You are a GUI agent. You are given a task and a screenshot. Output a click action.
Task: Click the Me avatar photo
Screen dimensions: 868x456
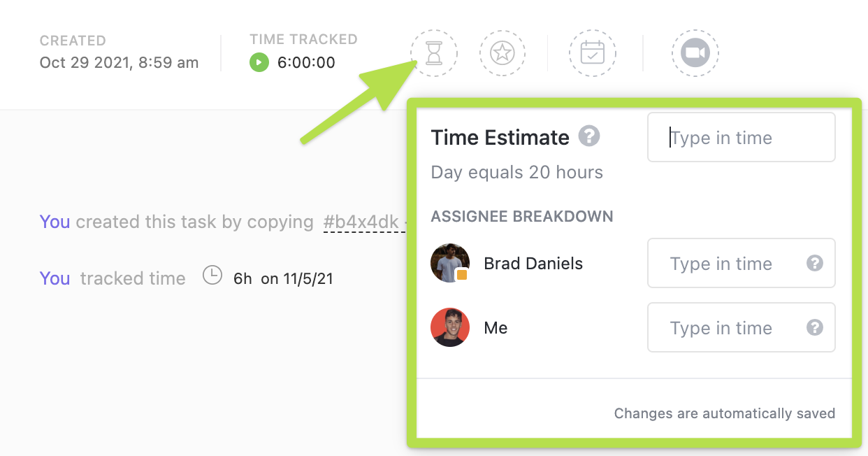click(x=450, y=327)
